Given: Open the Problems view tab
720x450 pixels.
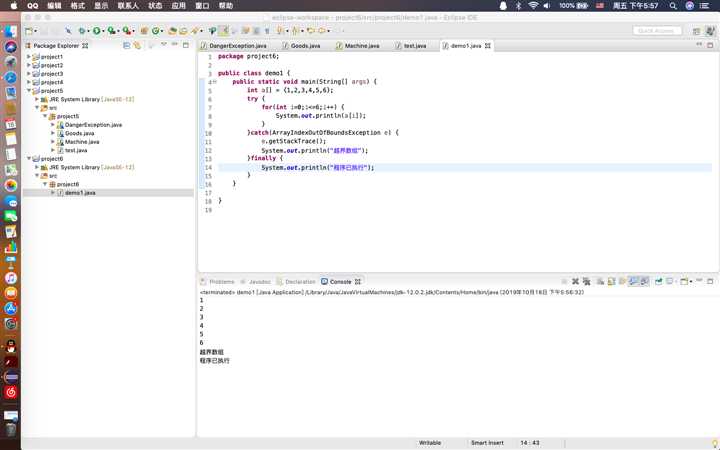Looking at the screenshot, I should pos(218,281).
